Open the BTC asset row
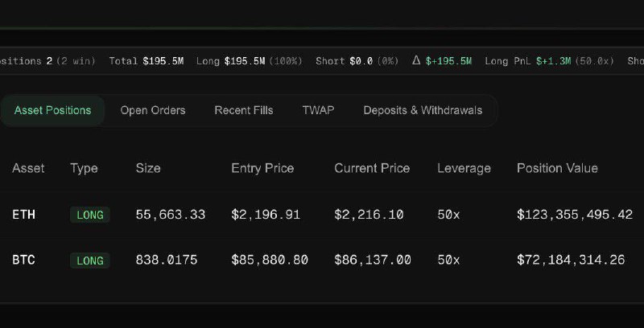 [x=24, y=260]
